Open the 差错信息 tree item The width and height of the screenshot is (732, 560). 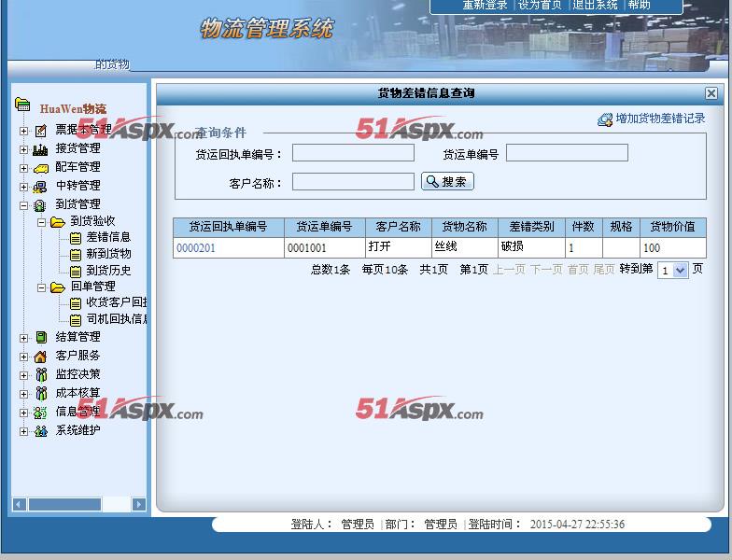tap(108, 237)
